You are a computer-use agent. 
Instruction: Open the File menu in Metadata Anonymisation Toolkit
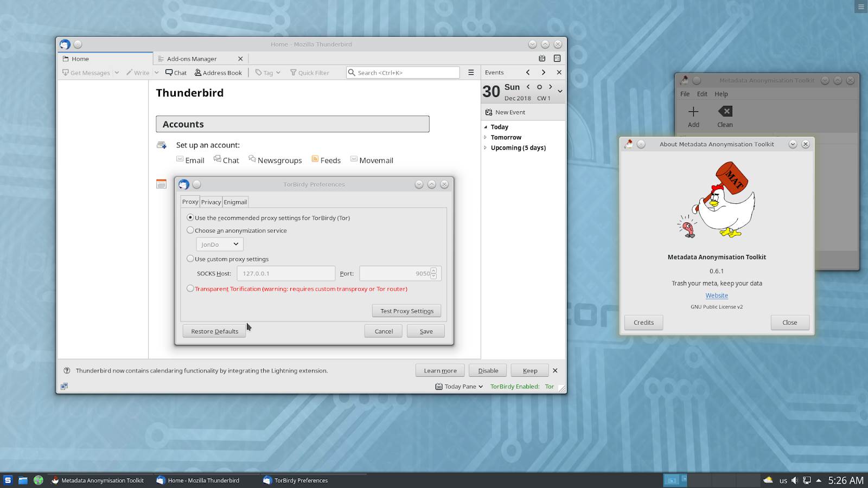[685, 94]
